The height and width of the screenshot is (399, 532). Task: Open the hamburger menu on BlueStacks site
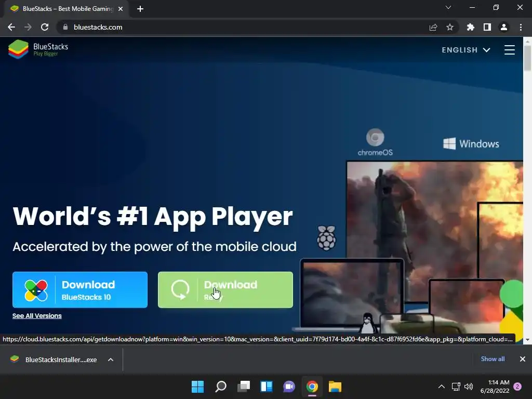point(509,50)
